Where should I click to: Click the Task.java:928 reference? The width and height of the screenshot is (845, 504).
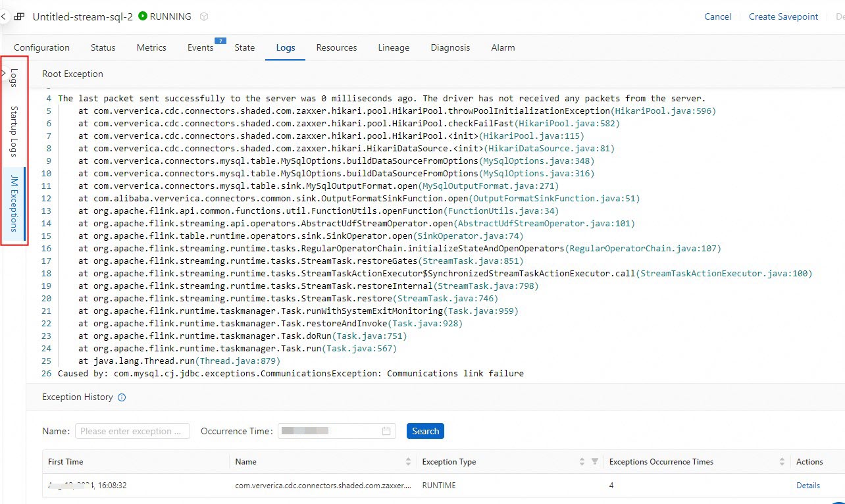pyautogui.click(x=424, y=324)
